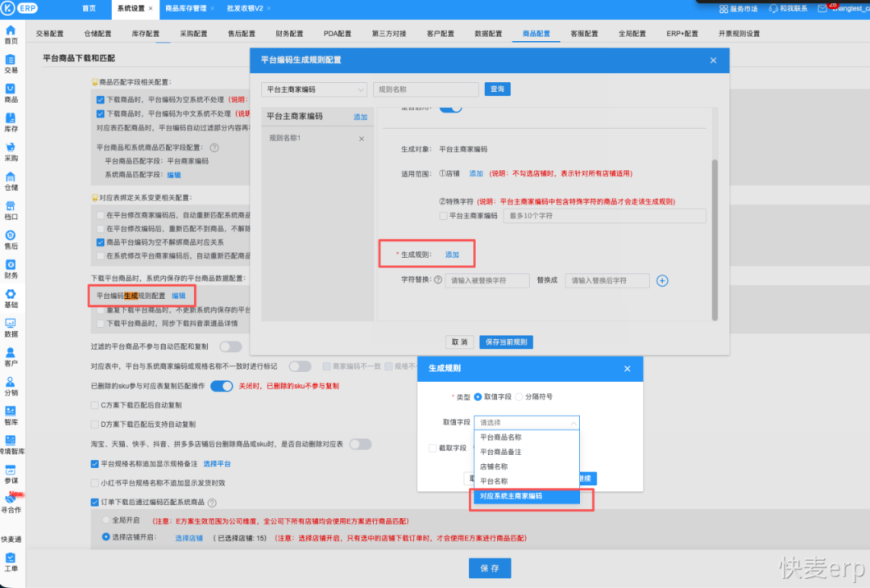The image size is (870, 588).
Task: Open the 参谋 sidebar icon
Action: point(10,470)
